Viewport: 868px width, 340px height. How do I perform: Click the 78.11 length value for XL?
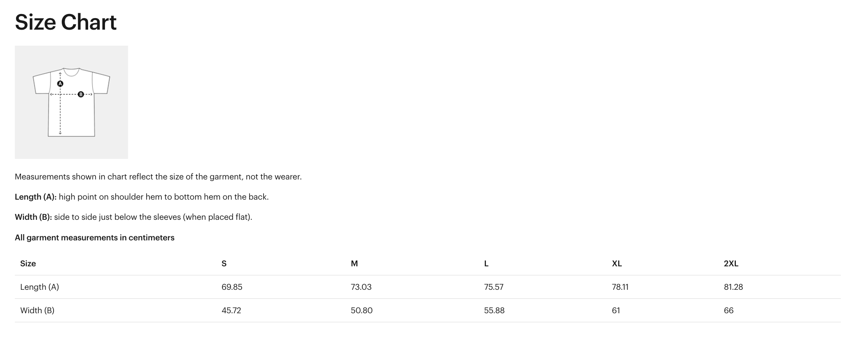tap(620, 287)
